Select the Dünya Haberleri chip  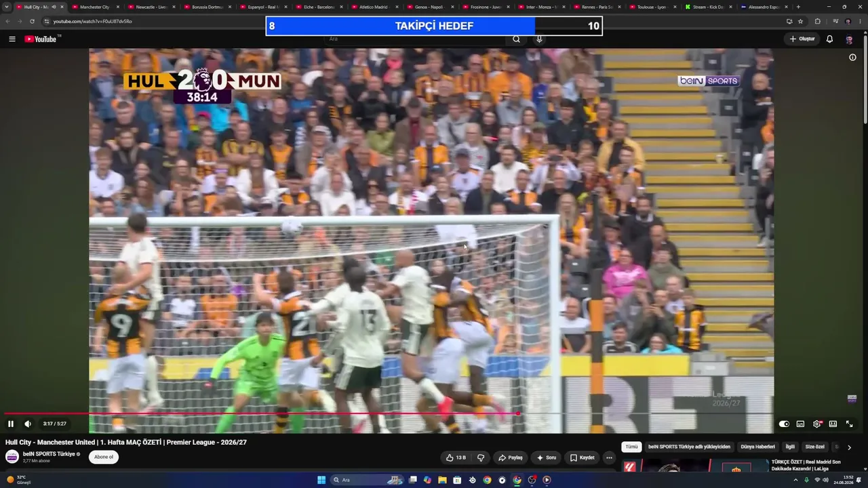(757, 447)
